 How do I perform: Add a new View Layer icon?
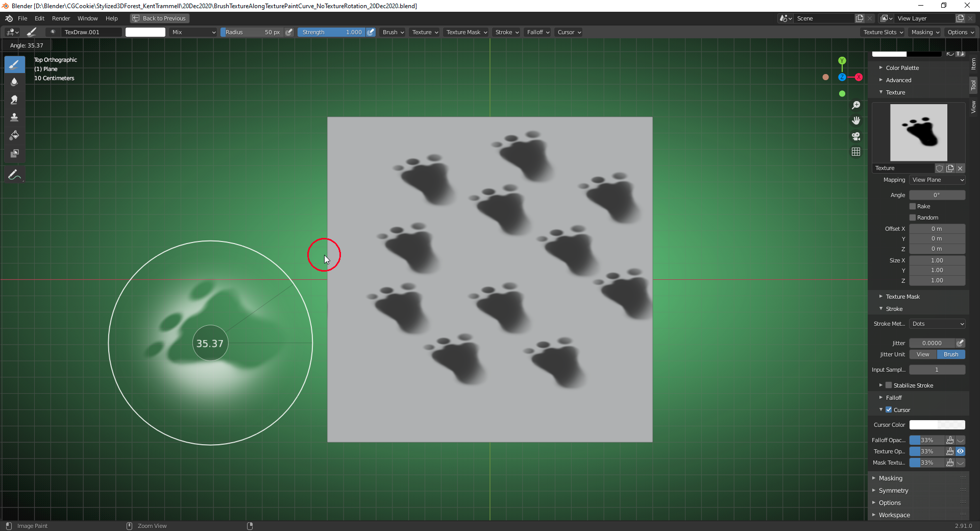(x=960, y=18)
